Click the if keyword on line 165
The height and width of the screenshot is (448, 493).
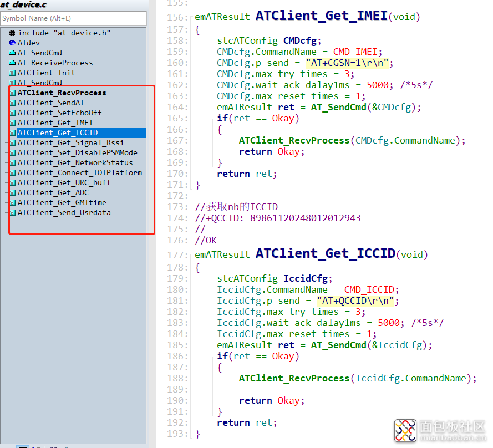[222, 119]
